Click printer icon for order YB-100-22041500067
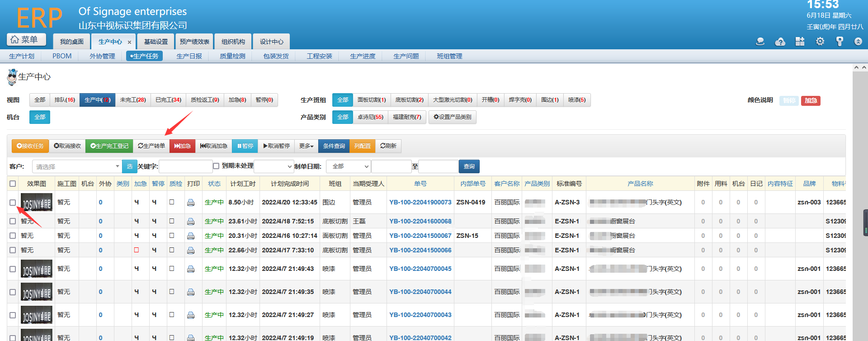Screen dimensions: 868x341 [191, 236]
